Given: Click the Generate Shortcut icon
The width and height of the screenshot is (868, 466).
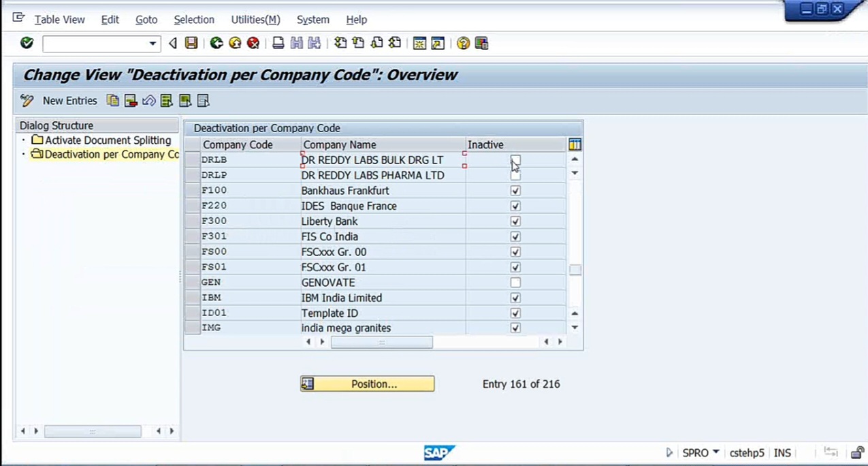Looking at the screenshot, I should pyautogui.click(x=438, y=43).
